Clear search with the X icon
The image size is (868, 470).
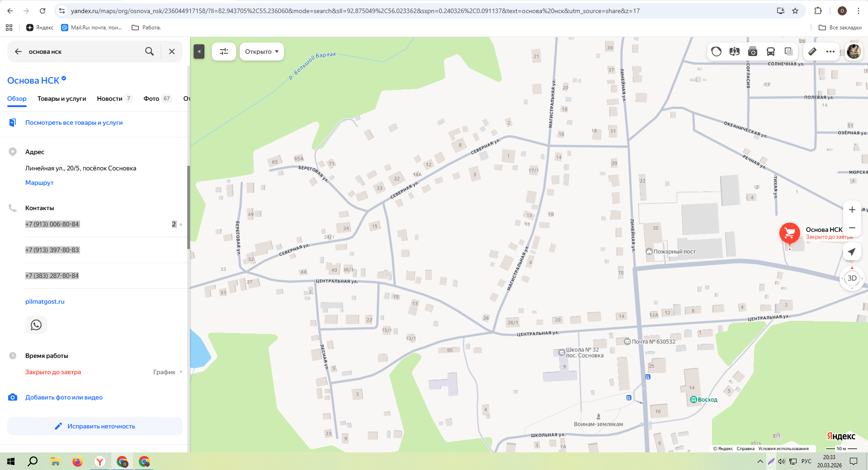(x=172, y=52)
